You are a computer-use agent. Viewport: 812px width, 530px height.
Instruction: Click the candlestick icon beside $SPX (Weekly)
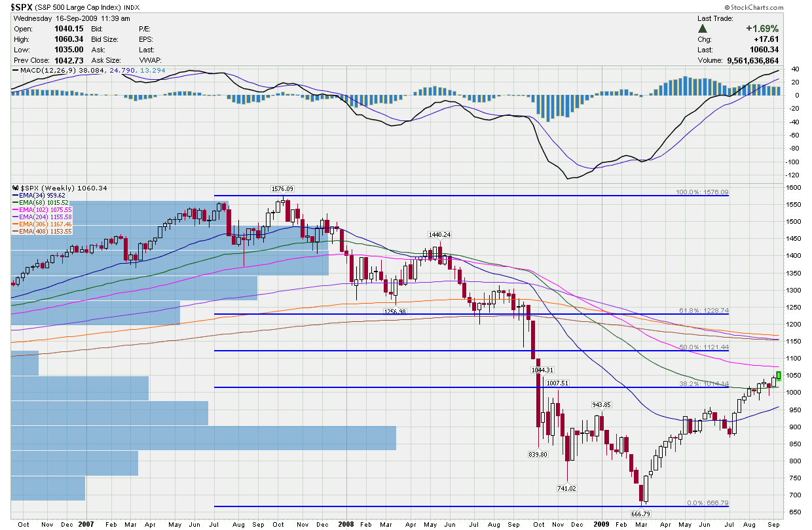tap(15, 188)
